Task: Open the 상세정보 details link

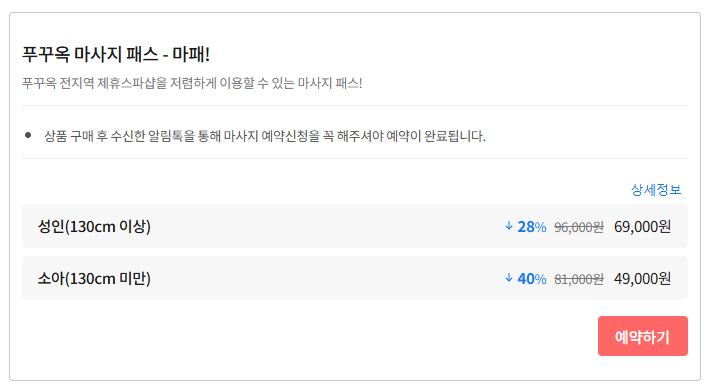Action: pyautogui.click(x=656, y=190)
